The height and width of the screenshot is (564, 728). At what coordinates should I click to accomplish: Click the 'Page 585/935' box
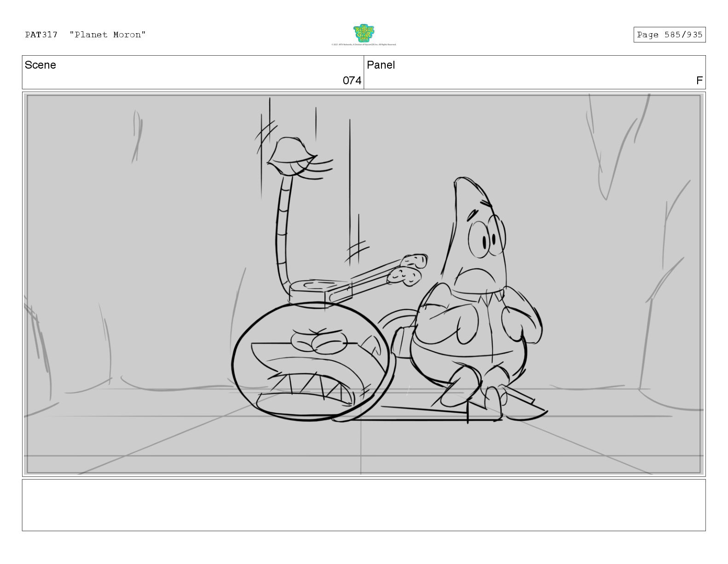669,35
